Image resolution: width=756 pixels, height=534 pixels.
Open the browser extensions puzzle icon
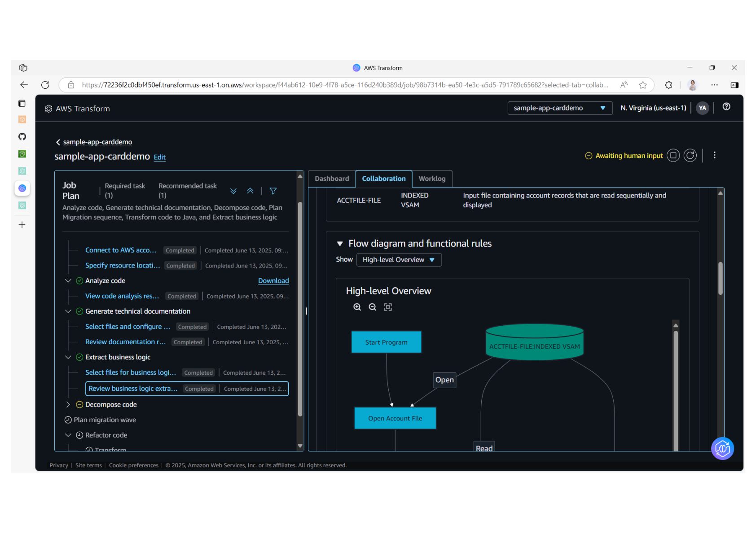point(668,85)
